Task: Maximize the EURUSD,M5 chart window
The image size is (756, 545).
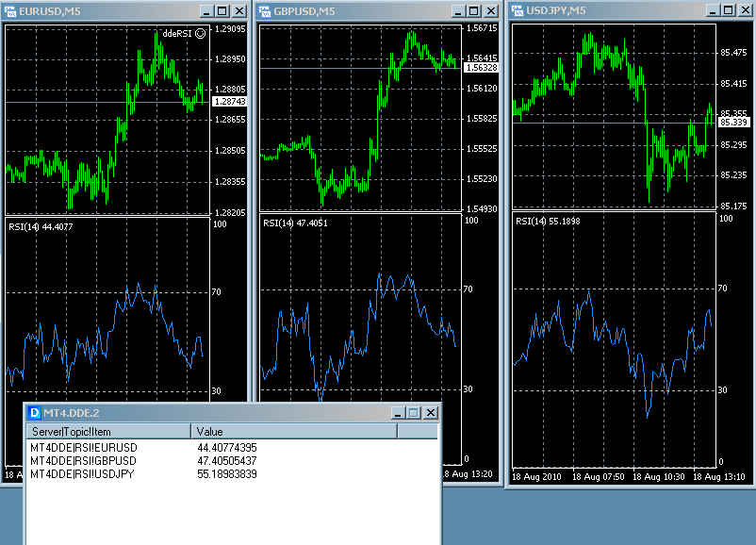Action: (222, 11)
